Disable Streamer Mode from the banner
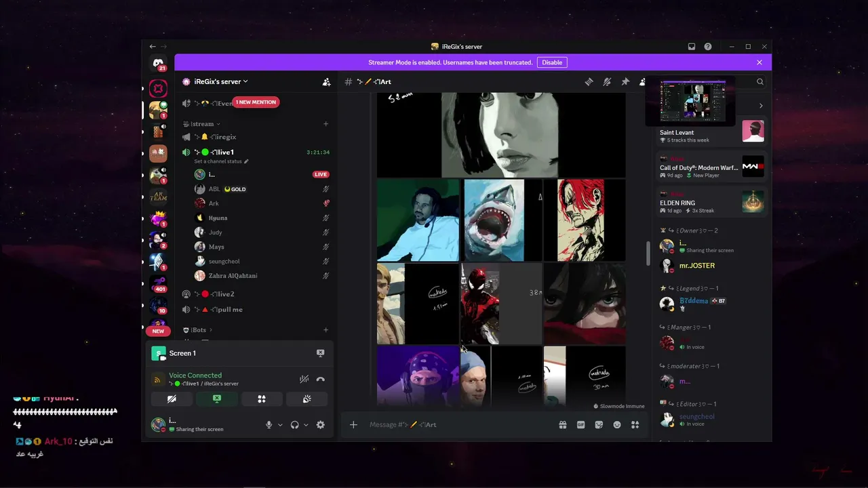Screen dimensions: 868x488 pyautogui.click(x=552, y=62)
